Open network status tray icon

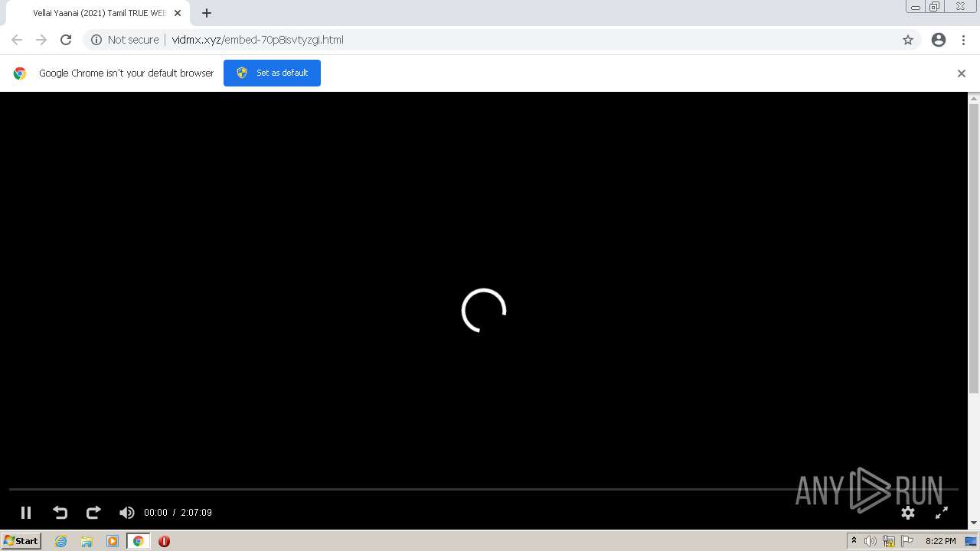coord(889,541)
